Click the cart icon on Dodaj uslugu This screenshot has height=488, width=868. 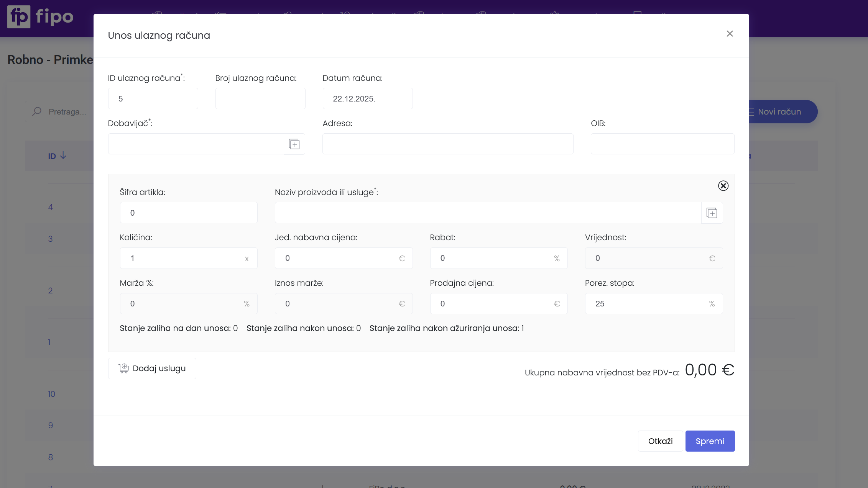[x=123, y=368]
